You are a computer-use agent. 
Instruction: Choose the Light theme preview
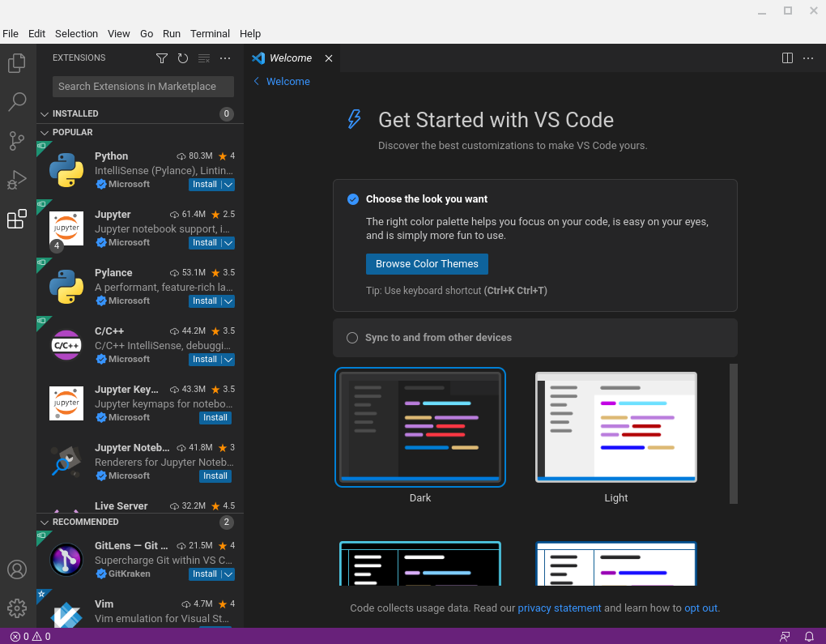(x=615, y=428)
